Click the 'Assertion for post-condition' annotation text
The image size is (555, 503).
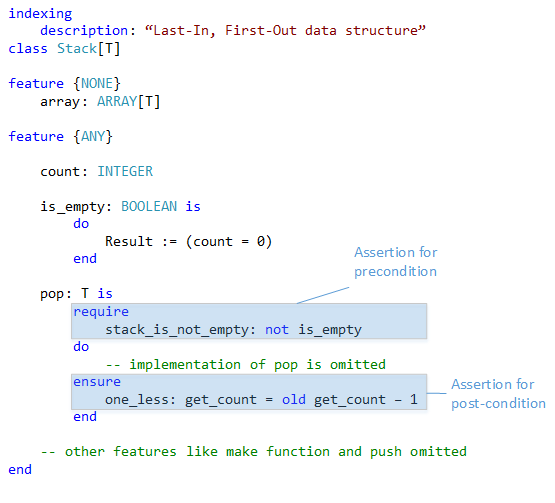498,394
